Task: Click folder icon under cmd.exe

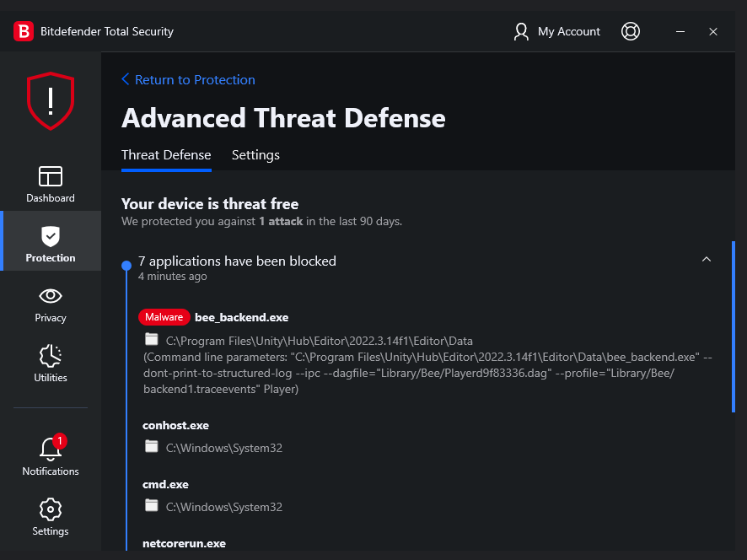Action: pyautogui.click(x=152, y=506)
